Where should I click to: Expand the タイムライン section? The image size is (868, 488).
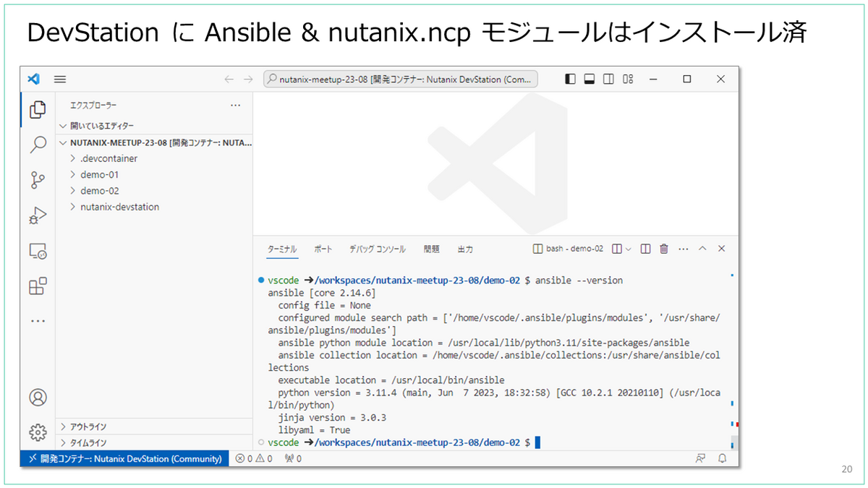153,442
